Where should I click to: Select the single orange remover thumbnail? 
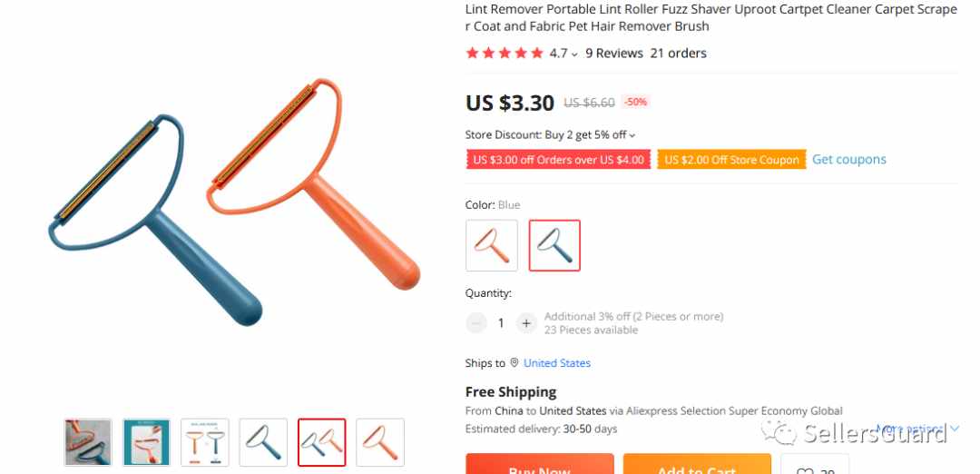[x=380, y=442]
